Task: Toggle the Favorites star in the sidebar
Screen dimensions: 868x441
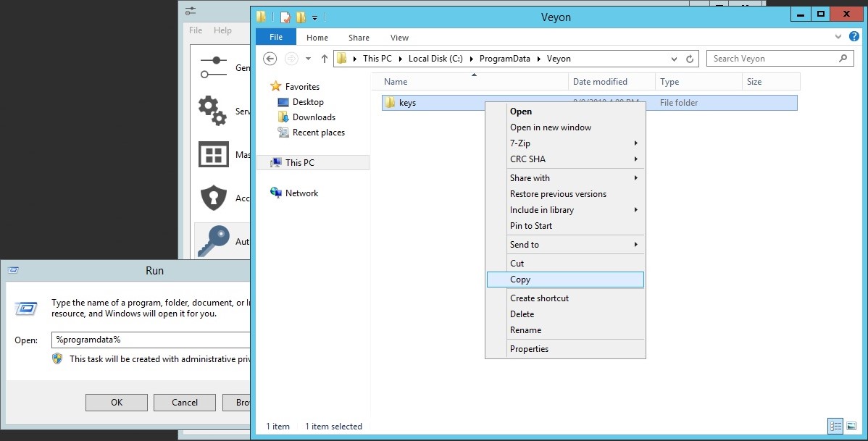Action: [x=276, y=86]
